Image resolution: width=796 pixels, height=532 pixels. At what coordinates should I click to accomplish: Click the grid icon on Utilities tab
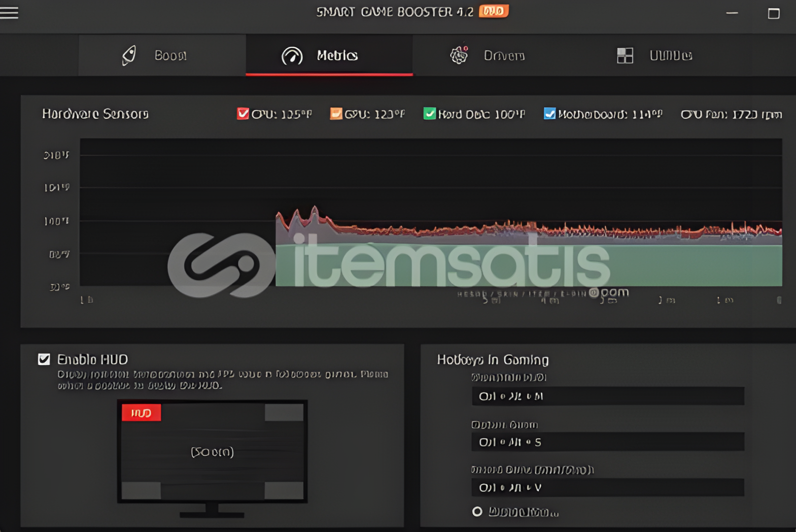point(625,56)
